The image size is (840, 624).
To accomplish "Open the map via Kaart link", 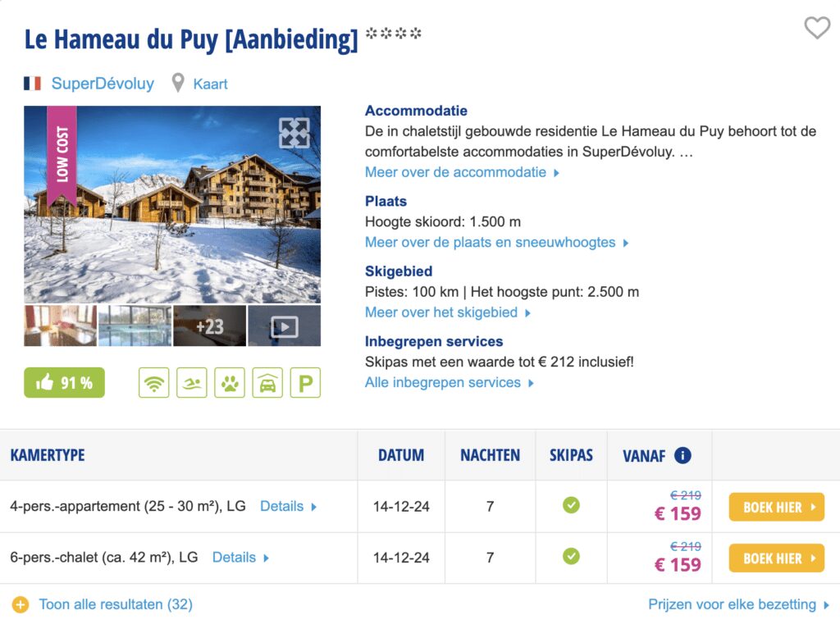I will [210, 84].
